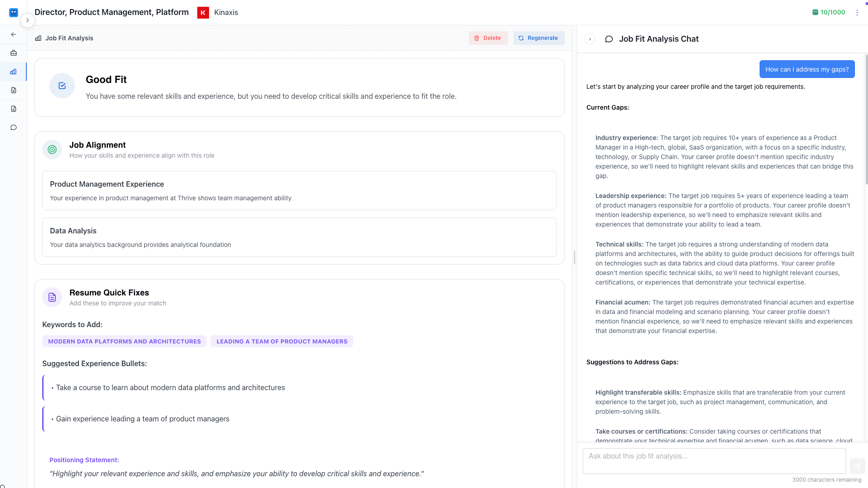The width and height of the screenshot is (868, 488).
Task: Click the green 10/1000 credits indicator
Action: click(829, 12)
